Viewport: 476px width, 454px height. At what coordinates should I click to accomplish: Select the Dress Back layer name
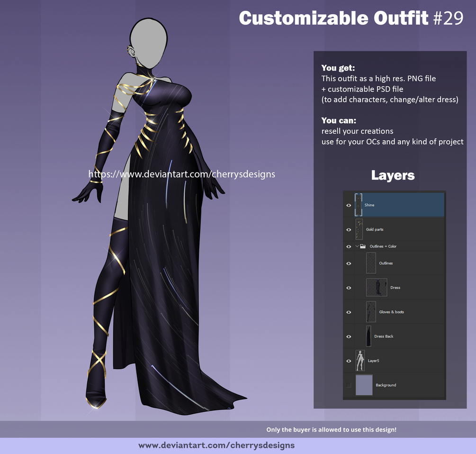[x=384, y=336]
